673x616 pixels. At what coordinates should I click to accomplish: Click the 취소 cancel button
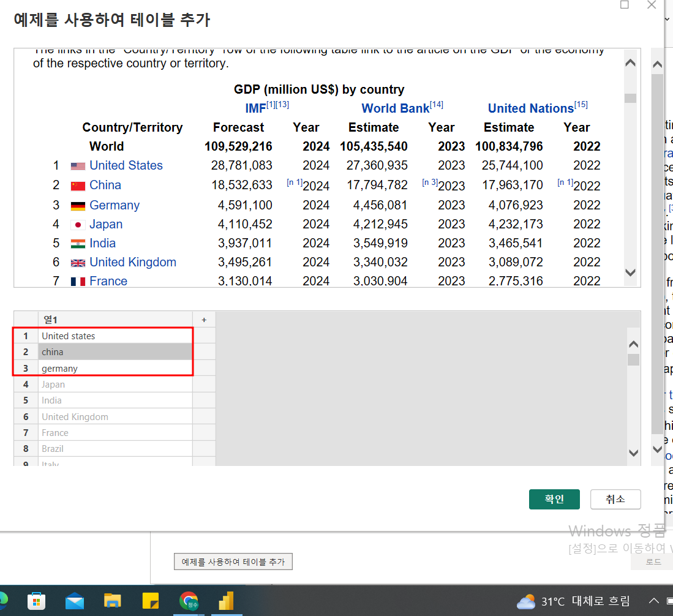click(x=615, y=499)
